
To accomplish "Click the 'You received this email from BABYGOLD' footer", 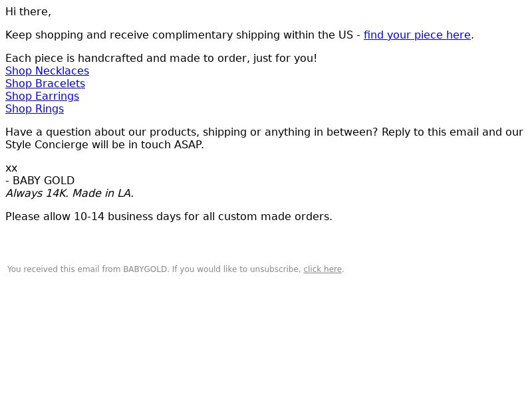I will point(88,269).
